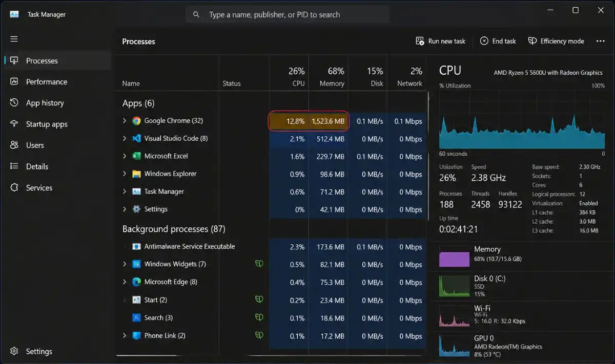Viewport: 615px width, 364px height.
Task: Click the Windows Widgets process icon
Action: click(136, 264)
